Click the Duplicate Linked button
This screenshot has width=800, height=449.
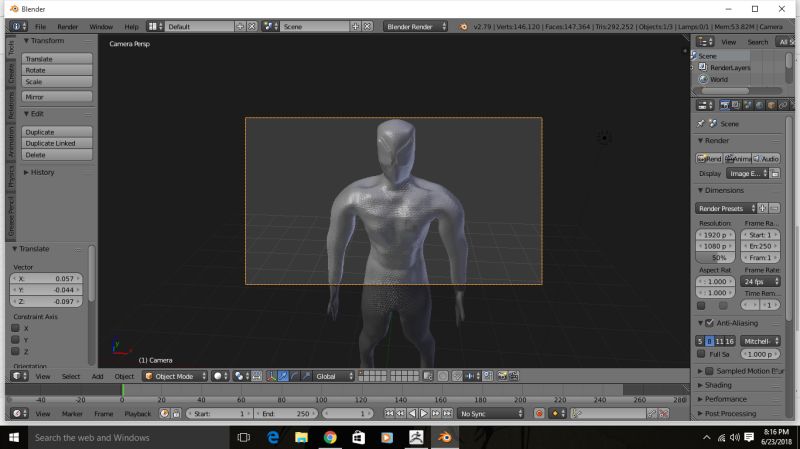[x=57, y=143]
